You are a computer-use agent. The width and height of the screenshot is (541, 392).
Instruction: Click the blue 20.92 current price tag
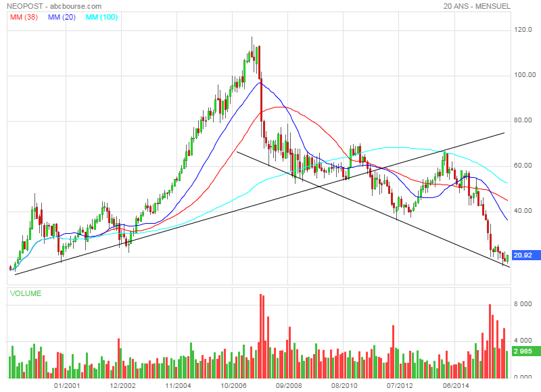tap(526, 255)
